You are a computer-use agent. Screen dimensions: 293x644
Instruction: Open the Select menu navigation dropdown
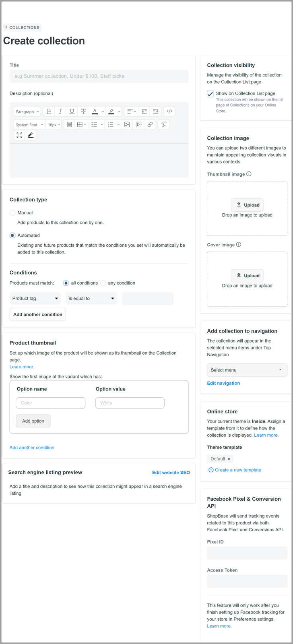click(247, 370)
